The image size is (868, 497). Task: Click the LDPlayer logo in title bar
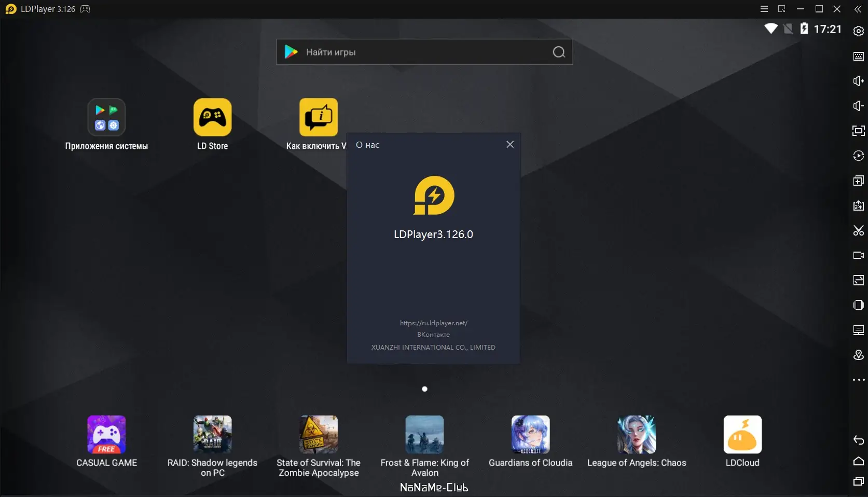coord(10,9)
